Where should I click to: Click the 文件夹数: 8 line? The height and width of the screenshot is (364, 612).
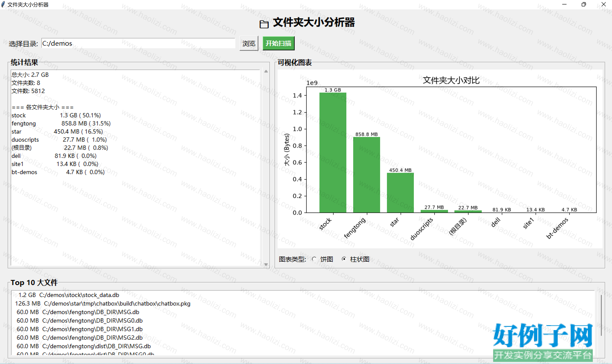[26, 83]
